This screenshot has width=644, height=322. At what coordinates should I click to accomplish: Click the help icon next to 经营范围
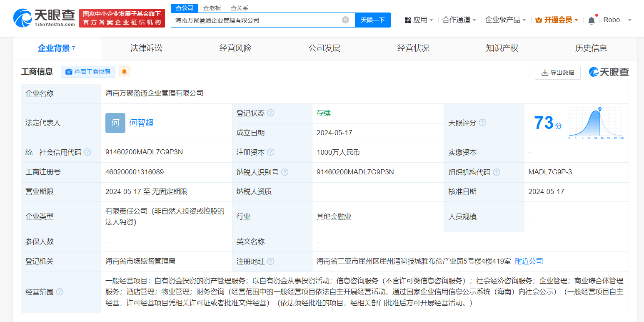(59, 292)
